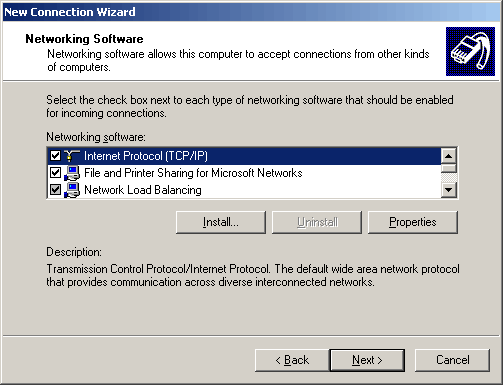Toggle the Network Load Balancing checkbox
This screenshot has height=385, width=503.
[x=55, y=190]
